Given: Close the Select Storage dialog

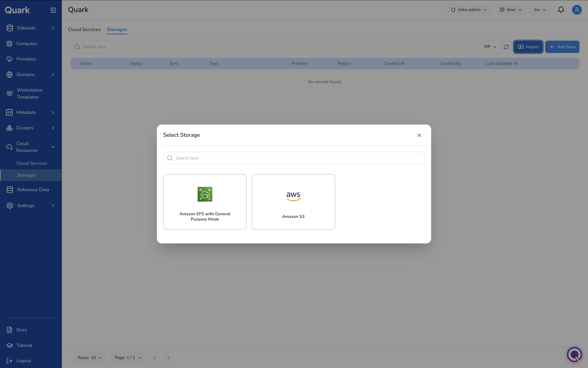Looking at the screenshot, I should pos(419,135).
